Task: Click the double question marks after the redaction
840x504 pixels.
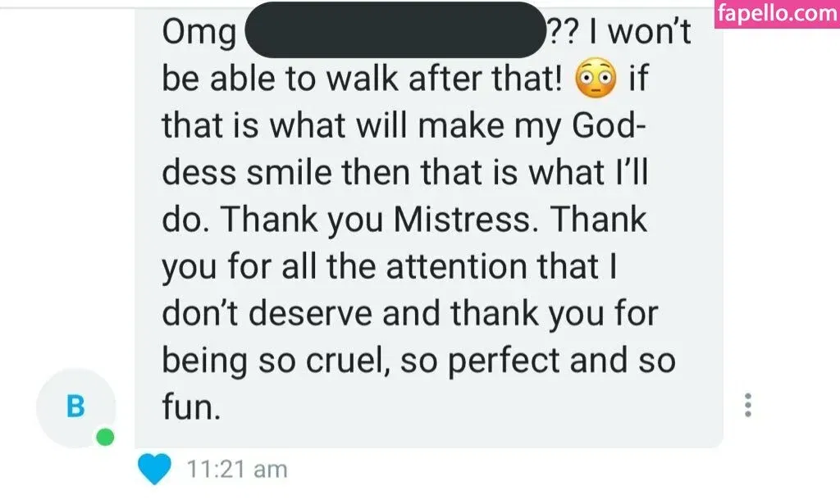Action: pyautogui.click(x=563, y=33)
